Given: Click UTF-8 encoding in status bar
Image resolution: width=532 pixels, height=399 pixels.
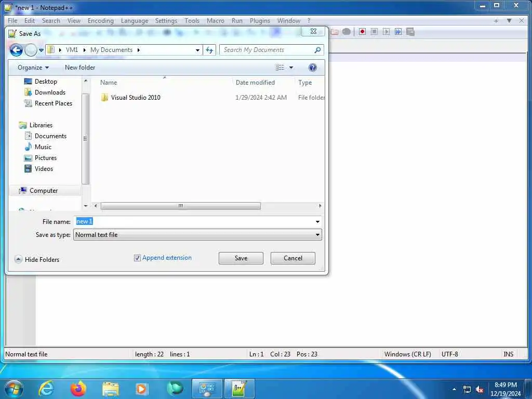Looking at the screenshot, I should coord(449,354).
